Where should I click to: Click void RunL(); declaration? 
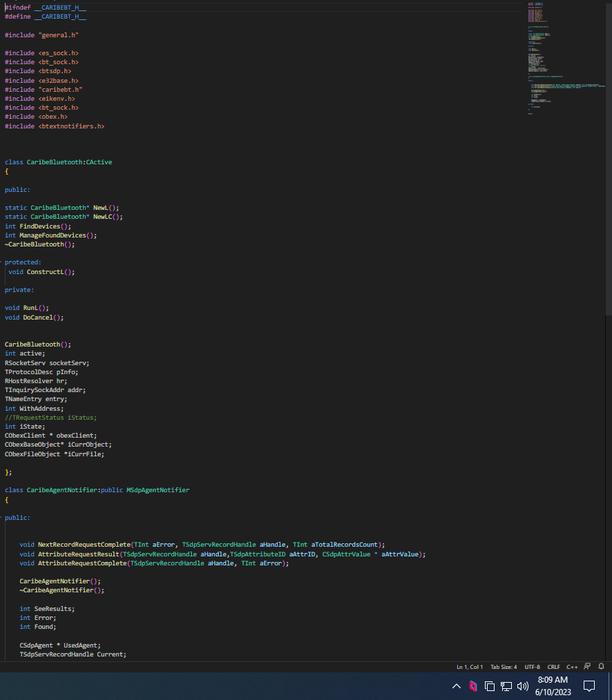27,308
